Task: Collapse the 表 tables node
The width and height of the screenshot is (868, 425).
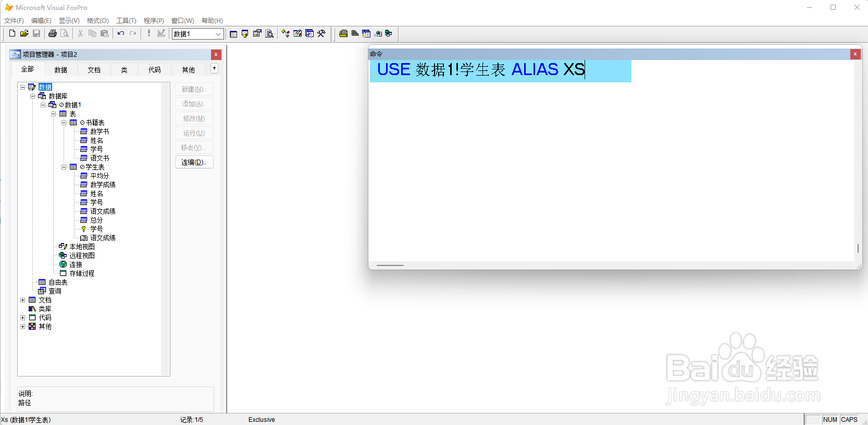Action: 54,114
